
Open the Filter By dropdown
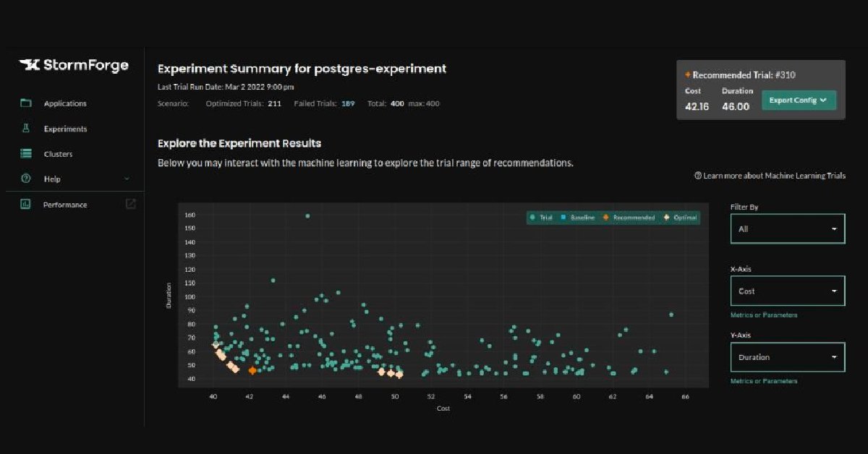pos(787,228)
